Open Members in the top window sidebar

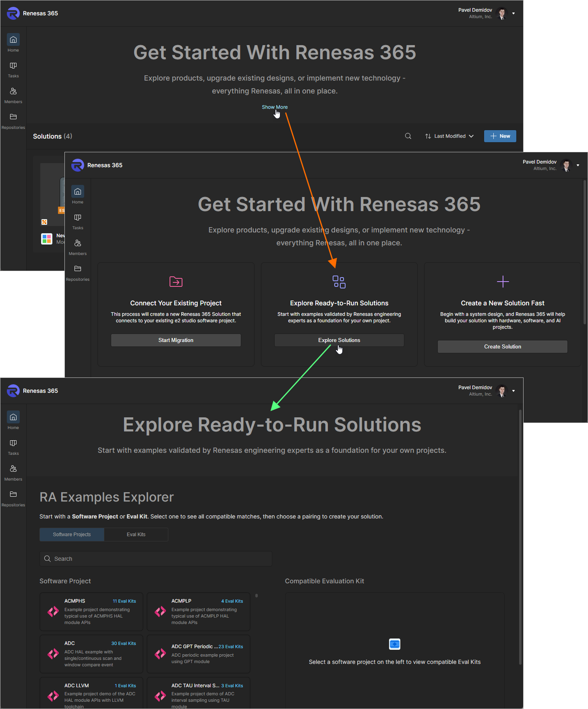coord(13,95)
